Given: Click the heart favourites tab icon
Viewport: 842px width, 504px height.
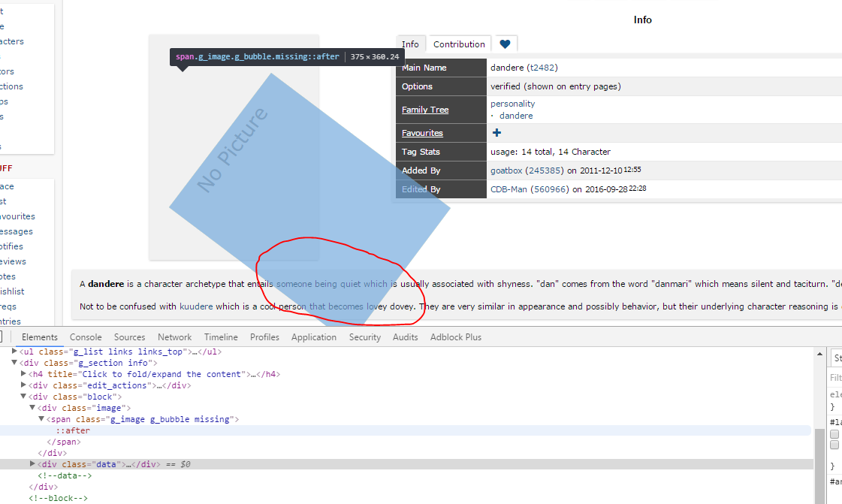Looking at the screenshot, I should click(x=505, y=44).
